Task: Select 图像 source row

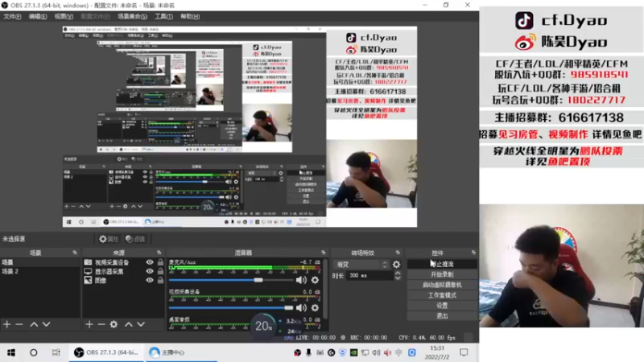Action: [124, 280]
